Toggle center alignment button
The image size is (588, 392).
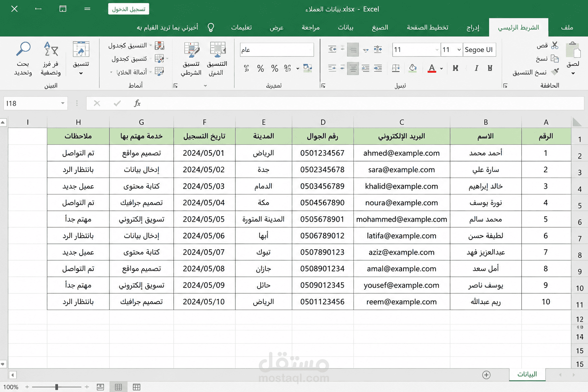tap(353, 68)
